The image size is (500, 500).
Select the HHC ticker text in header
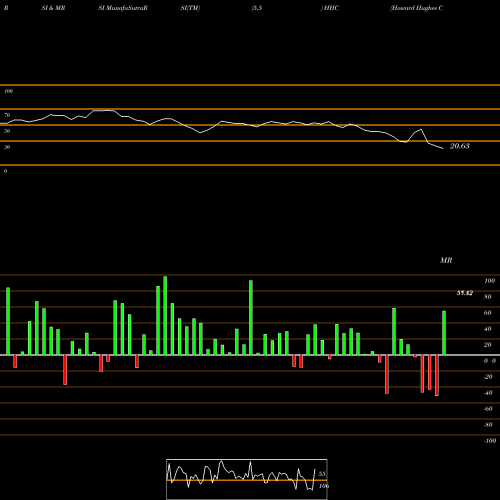[x=331, y=8]
